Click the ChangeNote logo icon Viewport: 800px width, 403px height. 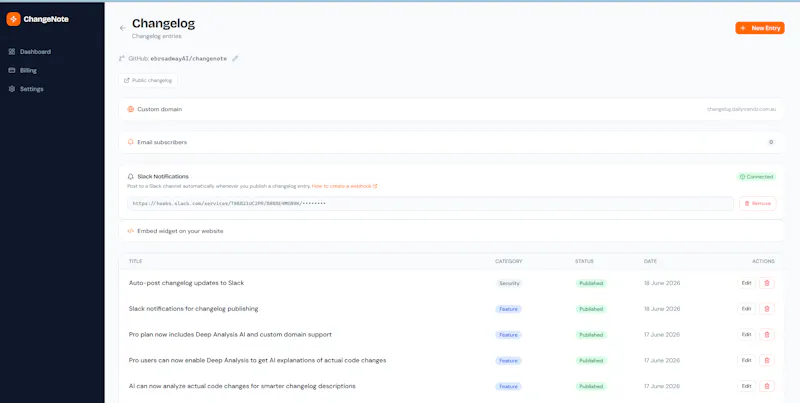(x=13, y=19)
